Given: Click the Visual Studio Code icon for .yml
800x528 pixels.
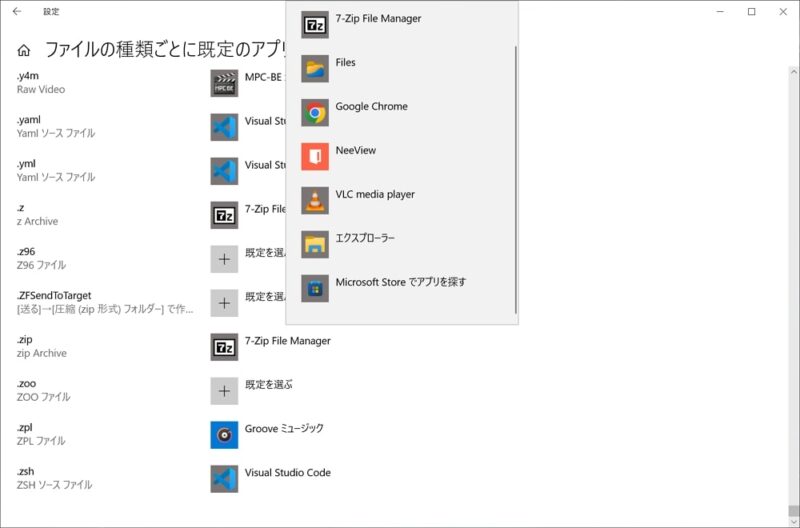Looking at the screenshot, I should coord(224,171).
